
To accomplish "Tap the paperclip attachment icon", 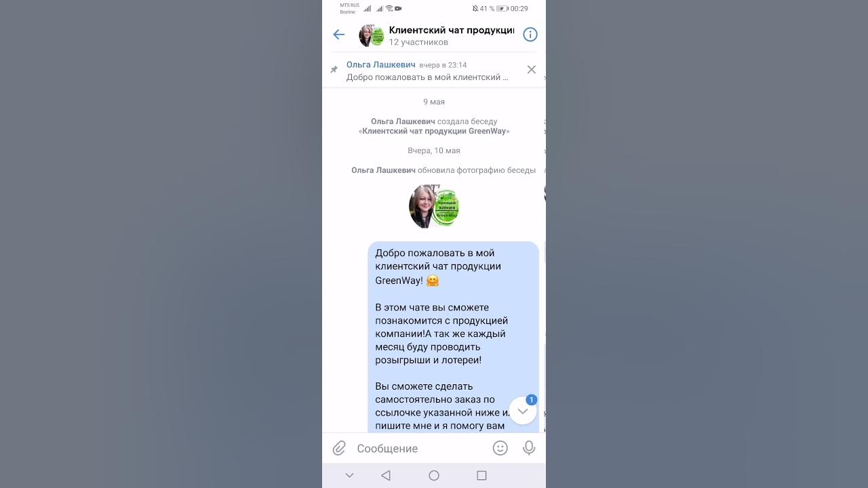I will tap(339, 448).
